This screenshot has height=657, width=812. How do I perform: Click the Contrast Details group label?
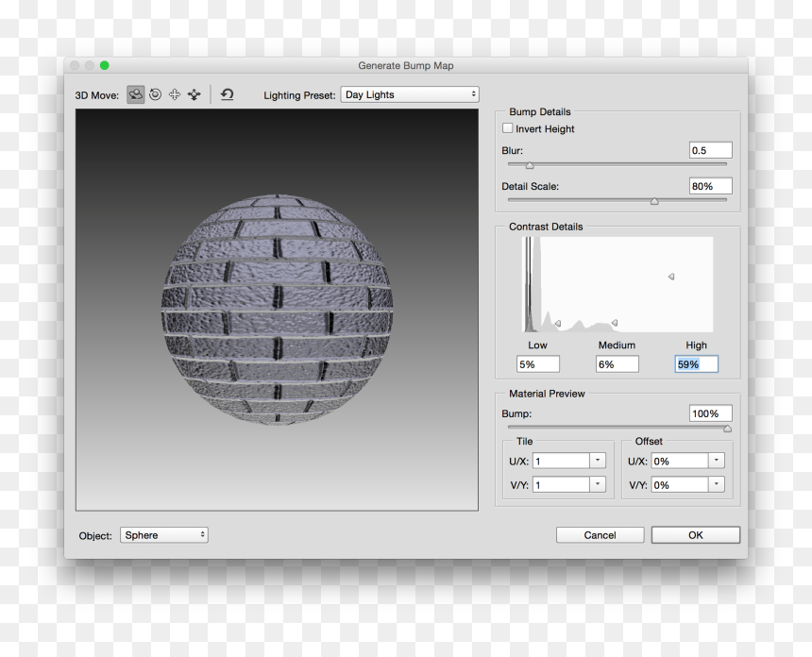click(546, 227)
